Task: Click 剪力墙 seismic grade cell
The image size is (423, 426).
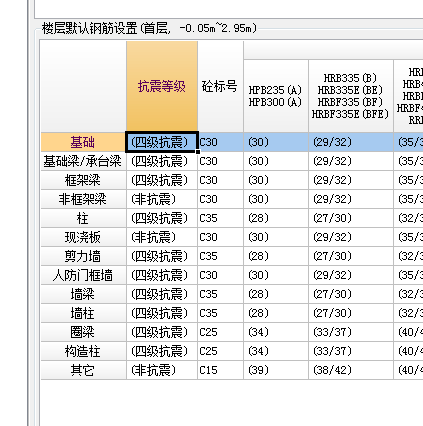Action: [x=162, y=256]
